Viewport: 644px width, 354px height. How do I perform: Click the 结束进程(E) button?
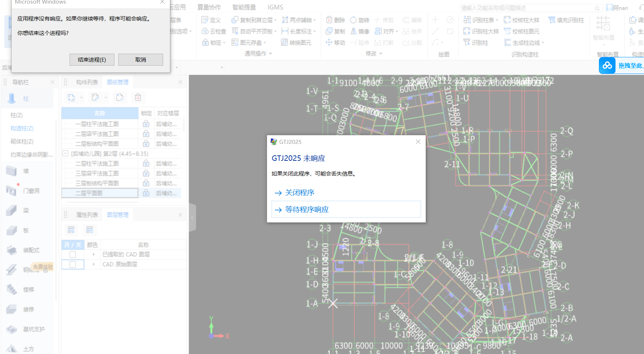click(x=92, y=59)
